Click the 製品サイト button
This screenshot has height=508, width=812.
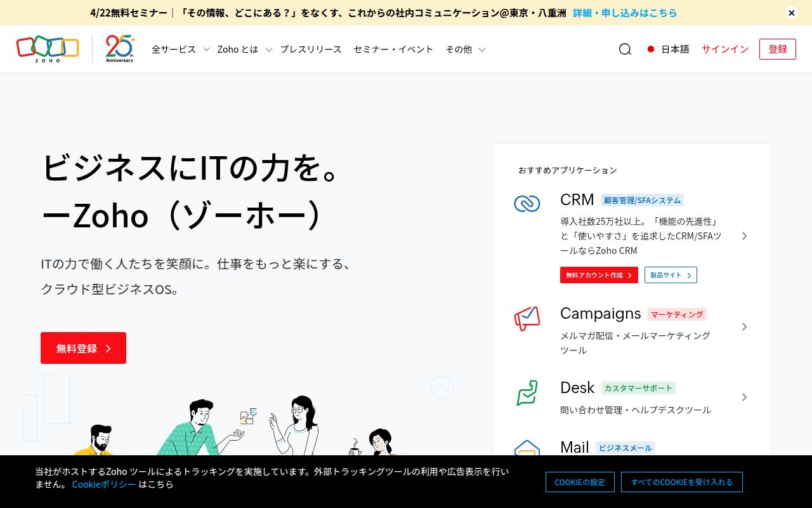[671, 275]
